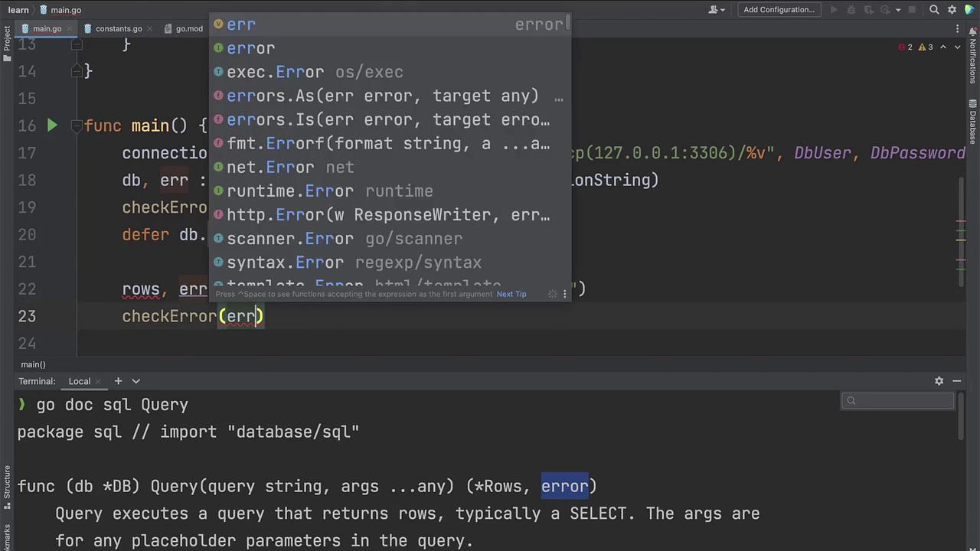Select http.Error completion suggestion
The width and height of the screenshot is (980, 551).
tap(390, 215)
